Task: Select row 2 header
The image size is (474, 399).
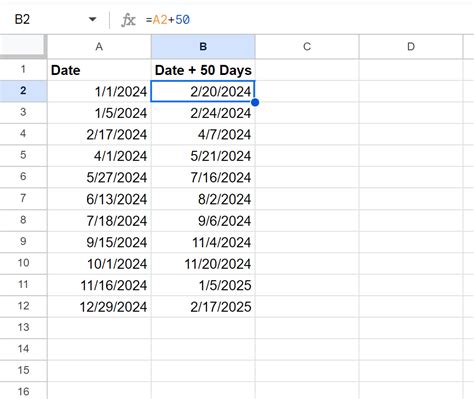Action: tap(23, 91)
